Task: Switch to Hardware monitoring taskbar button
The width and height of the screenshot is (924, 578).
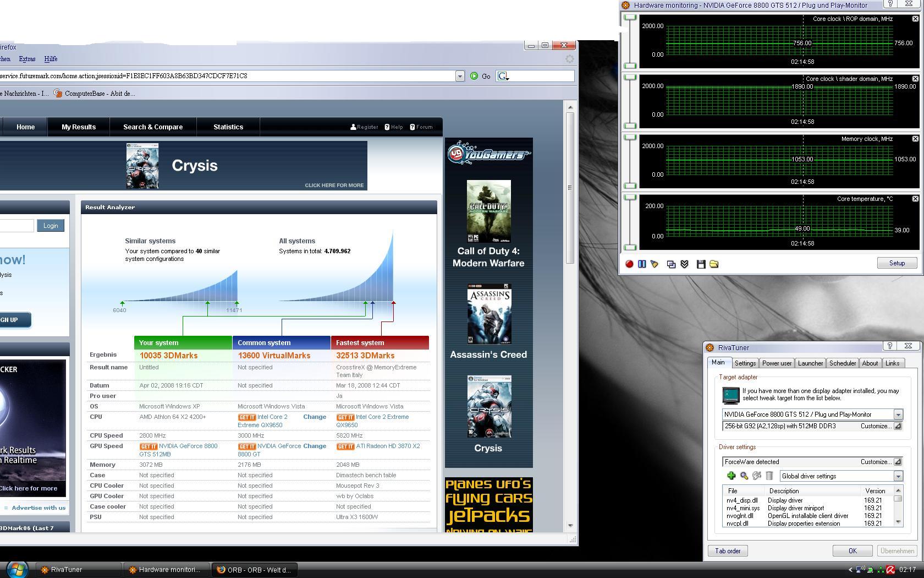Action: pyautogui.click(x=166, y=570)
